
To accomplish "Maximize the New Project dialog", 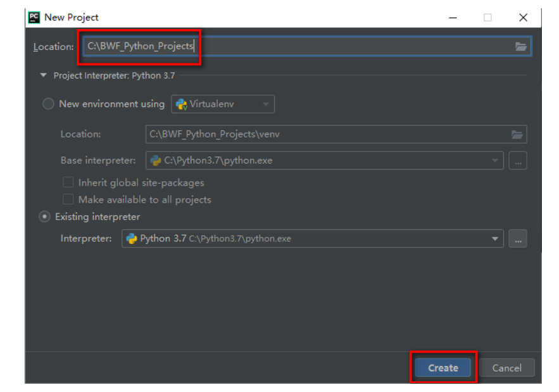I will coord(487,18).
